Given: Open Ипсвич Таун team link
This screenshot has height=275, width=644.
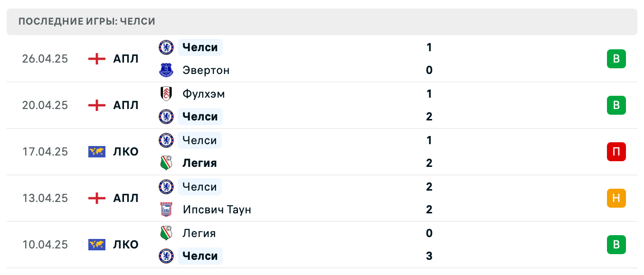Looking at the screenshot, I should click(x=217, y=210).
